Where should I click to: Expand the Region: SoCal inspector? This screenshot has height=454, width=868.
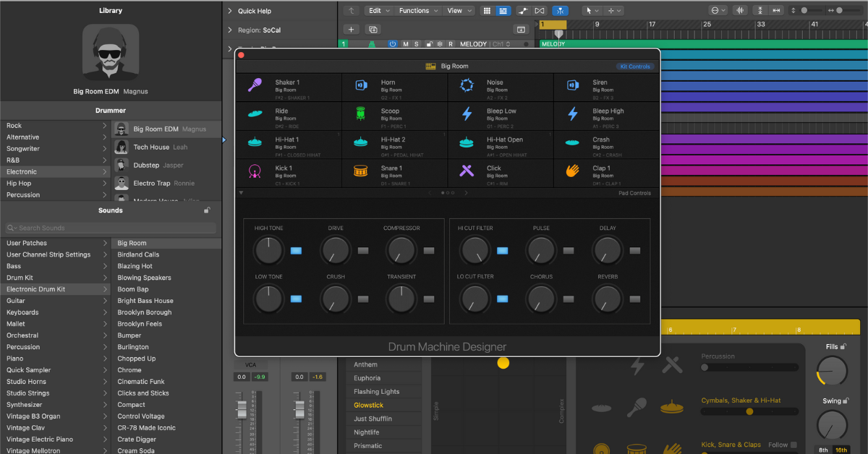[230, 30]
